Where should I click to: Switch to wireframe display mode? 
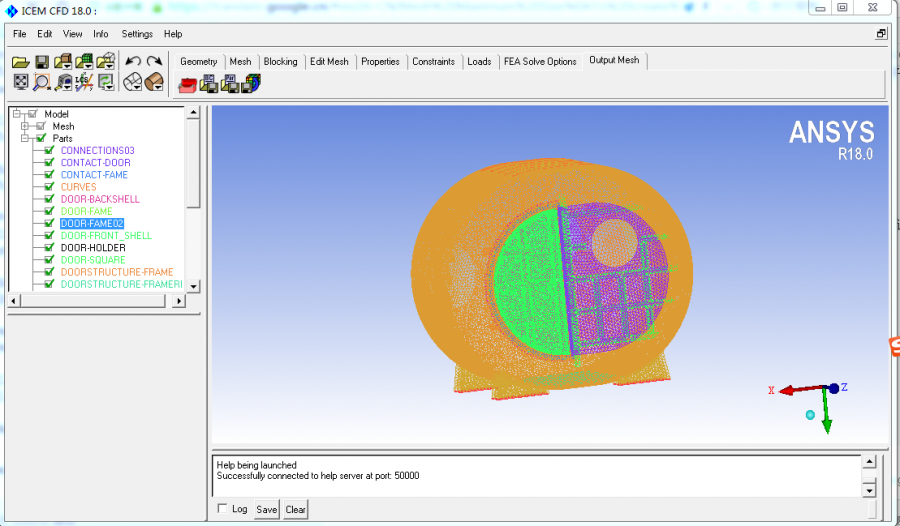[133, 82]
